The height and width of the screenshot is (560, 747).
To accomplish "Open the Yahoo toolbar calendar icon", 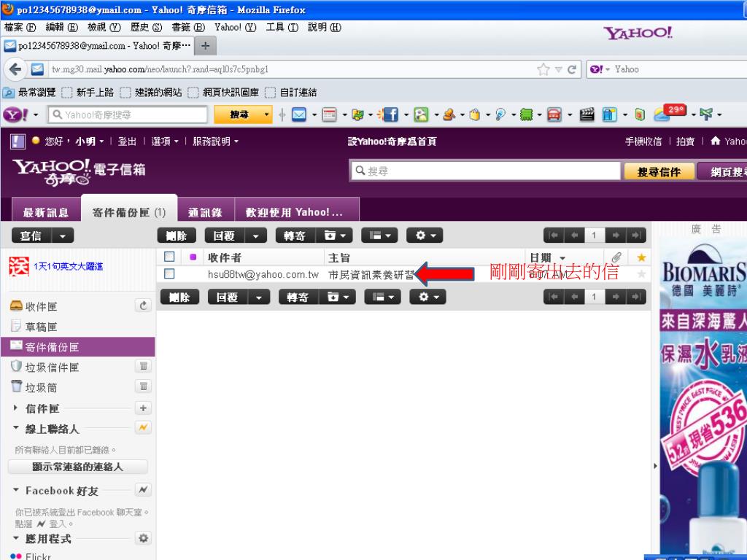I will (x=329, y=114).
